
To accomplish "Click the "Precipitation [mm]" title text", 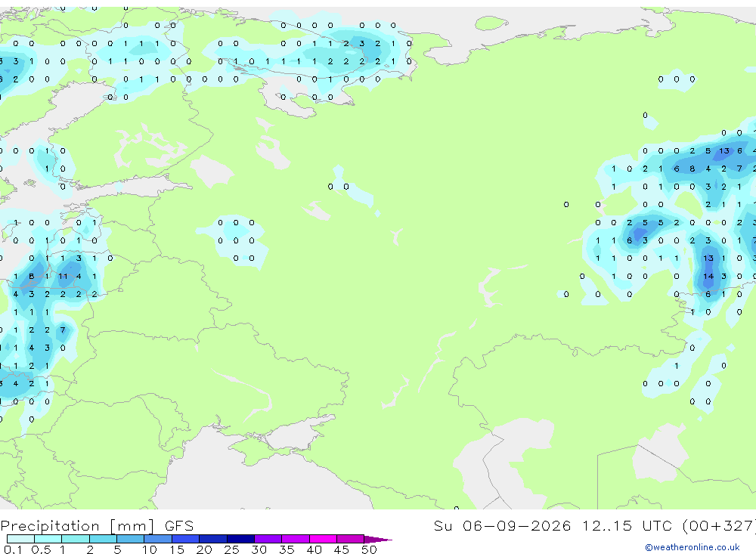I will [x=77, y=525].
